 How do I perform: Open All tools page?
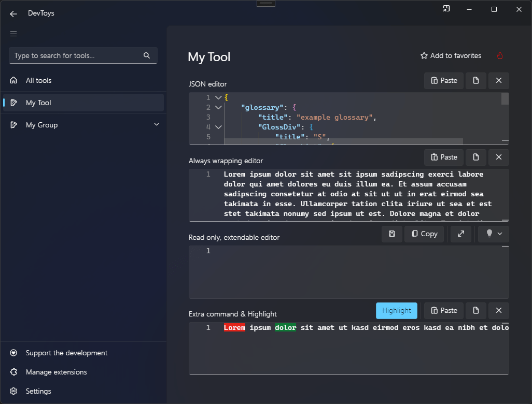pos(83,80)
